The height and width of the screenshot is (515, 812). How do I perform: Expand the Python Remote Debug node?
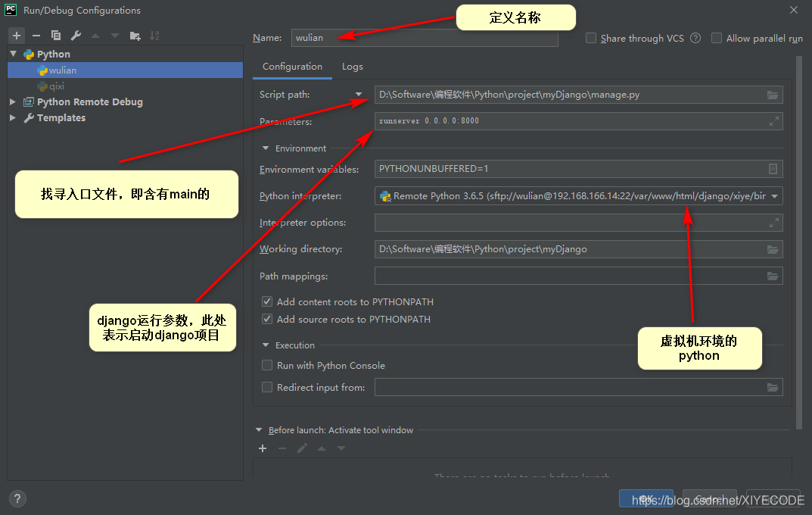pyautogui.click(x=13, y=101)
